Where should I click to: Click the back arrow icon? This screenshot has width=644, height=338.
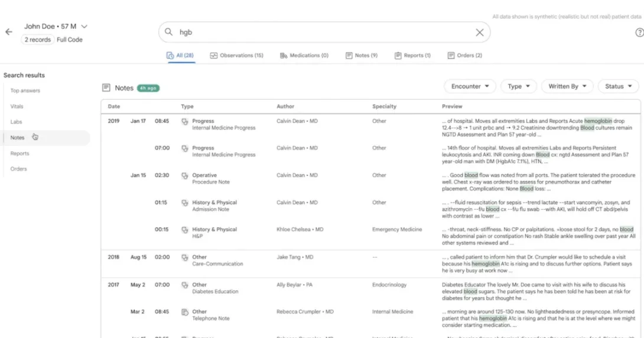(x=9, y=32)
